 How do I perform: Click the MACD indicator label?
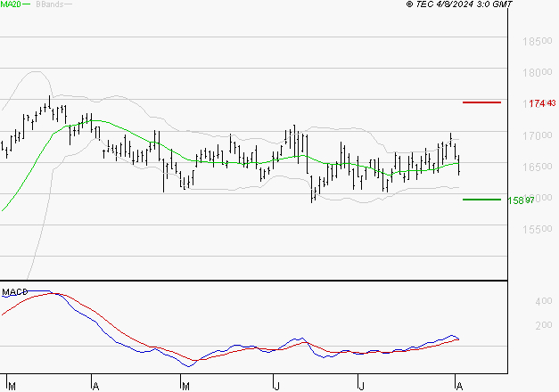[x=14, y=292]
